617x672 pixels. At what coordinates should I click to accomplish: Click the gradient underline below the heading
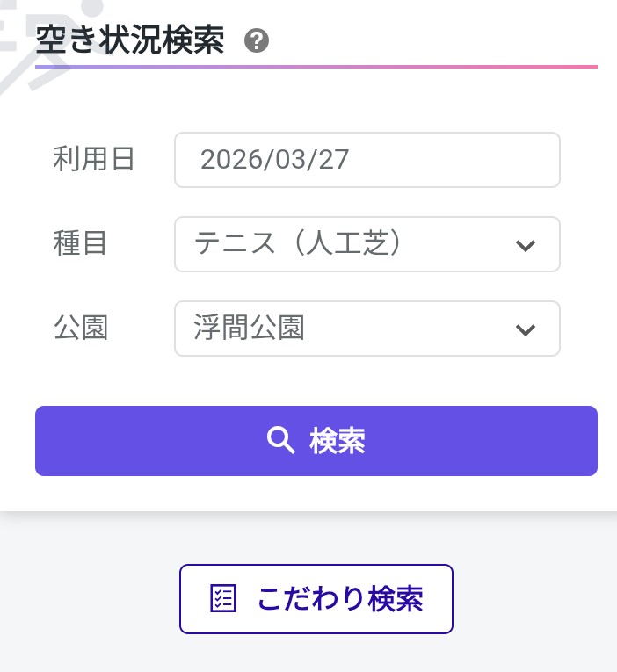pos(316,66)
